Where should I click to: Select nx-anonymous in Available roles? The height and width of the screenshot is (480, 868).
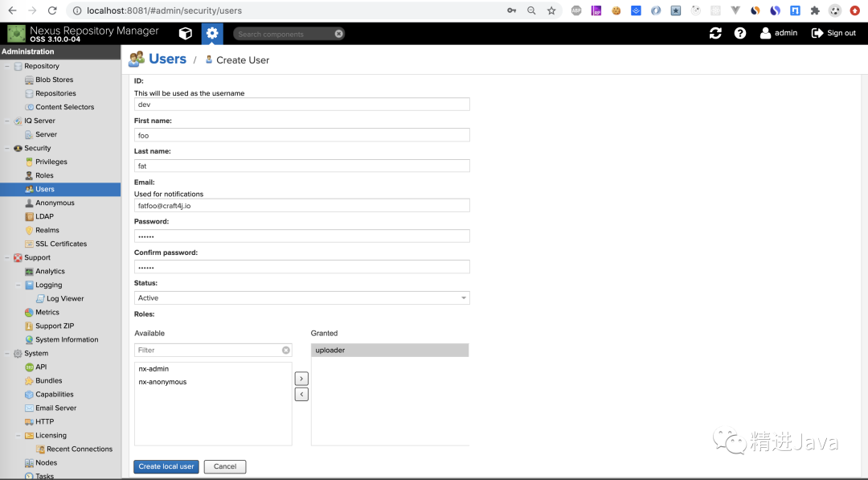[x=212, y=382]
